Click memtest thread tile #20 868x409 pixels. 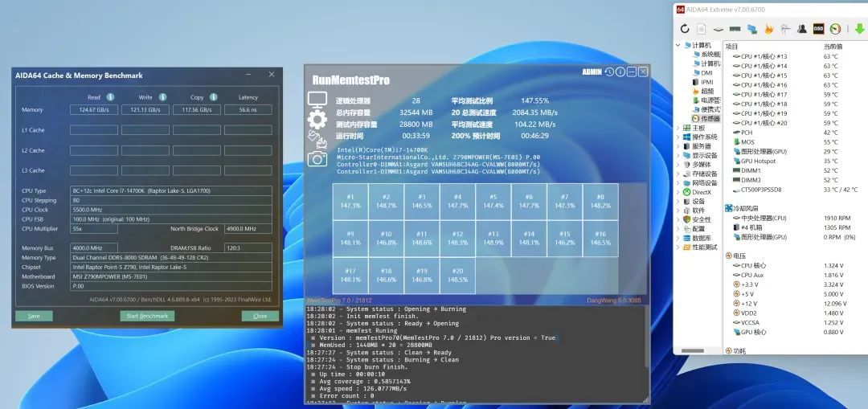(x=457, y=275)
